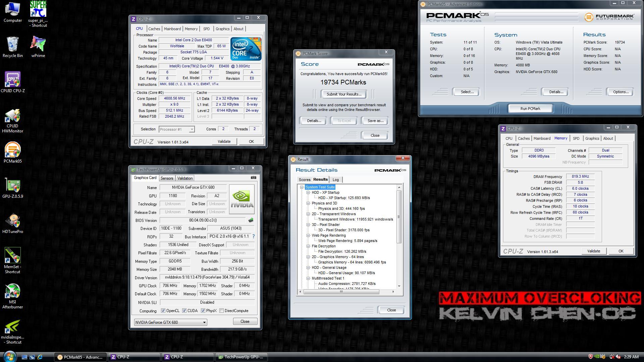The width and height of the screenshot is (644, 362).
Task: Open the Computer desktop icon
Action: point(13,12)
